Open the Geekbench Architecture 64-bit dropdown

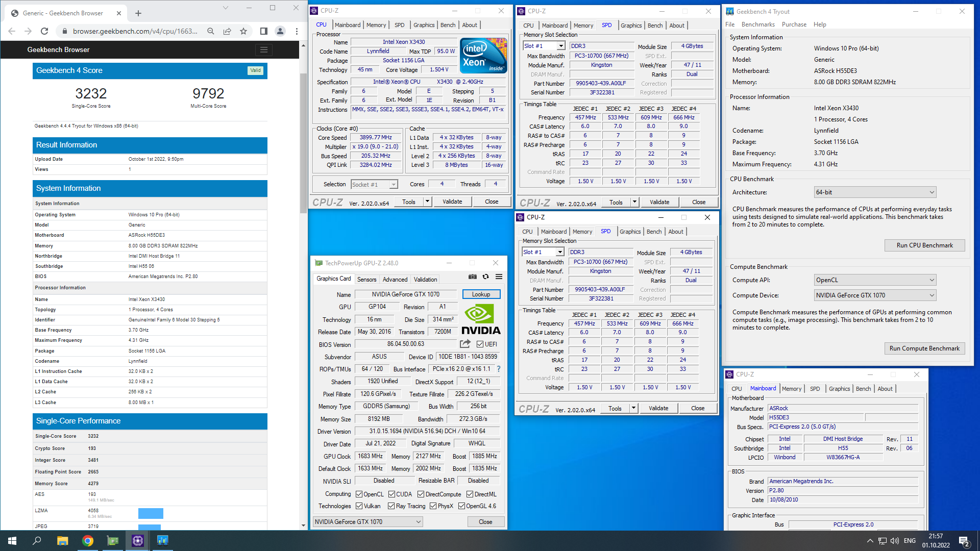[x=875, y=192]
